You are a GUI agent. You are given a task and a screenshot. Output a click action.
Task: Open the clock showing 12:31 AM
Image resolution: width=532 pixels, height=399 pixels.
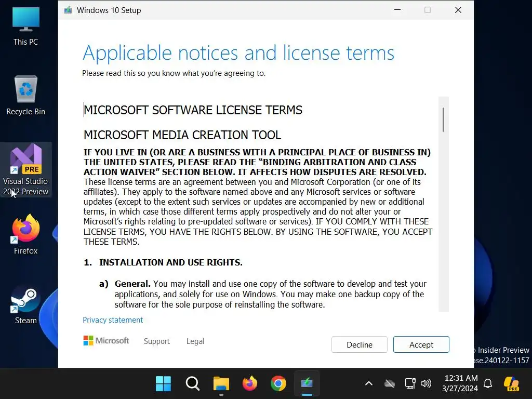pyautogui.click(x=460, y=383)
